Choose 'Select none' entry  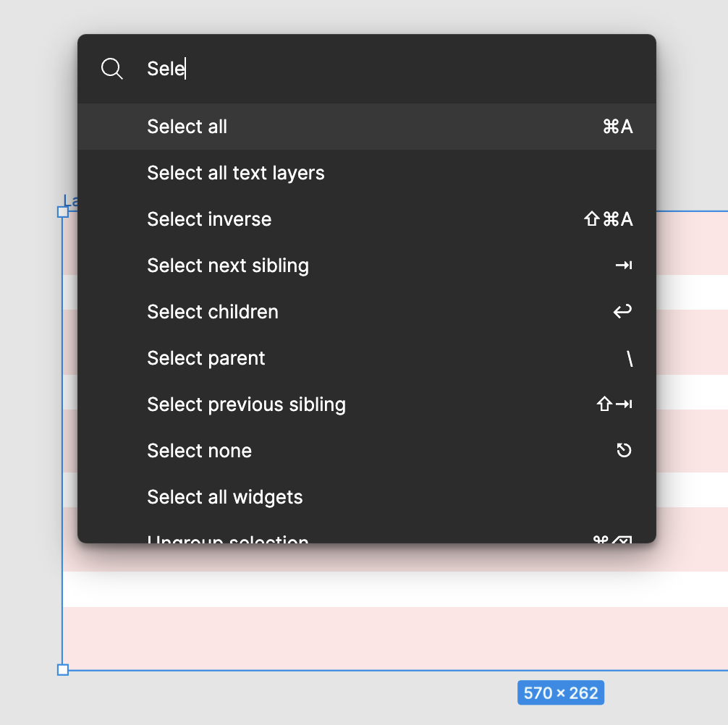[200, 451]
